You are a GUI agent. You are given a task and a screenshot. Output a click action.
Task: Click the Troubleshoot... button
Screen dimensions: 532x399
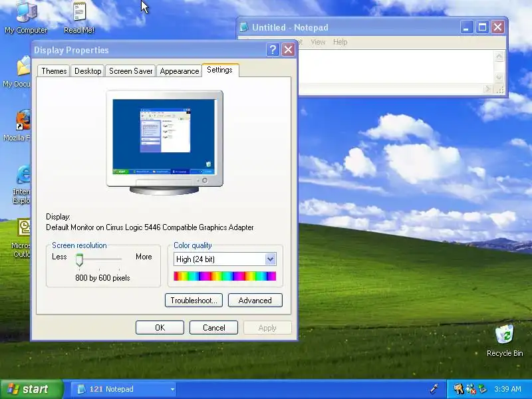(x=194, y=301)
